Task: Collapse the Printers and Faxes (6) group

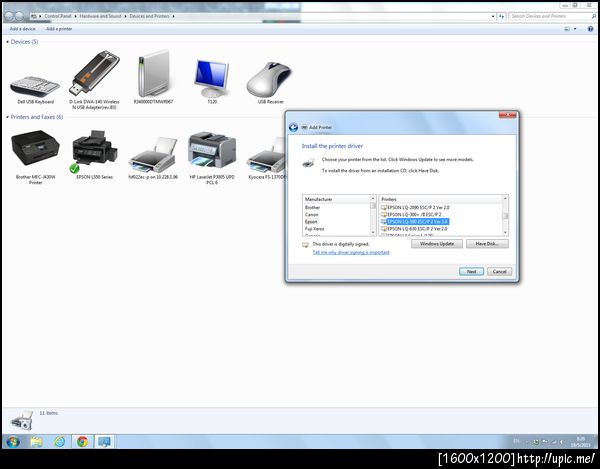Action: click(x=7, y=117)
